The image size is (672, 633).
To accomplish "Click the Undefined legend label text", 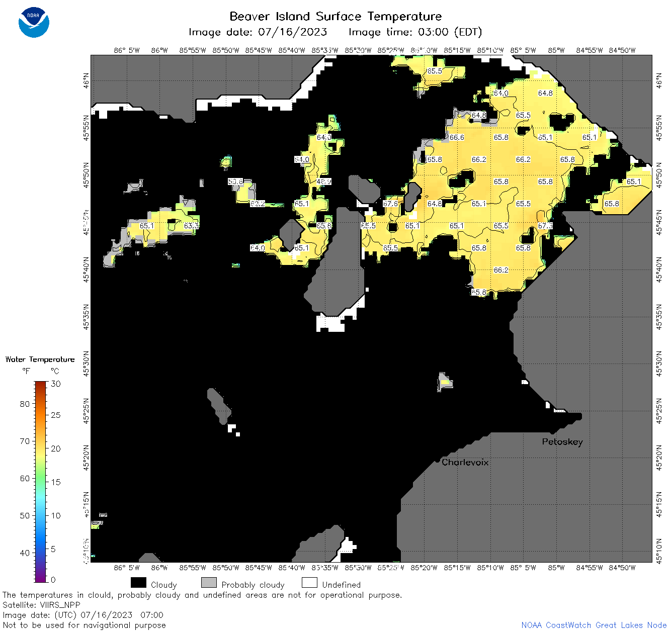I will click(x=342, y=585).
